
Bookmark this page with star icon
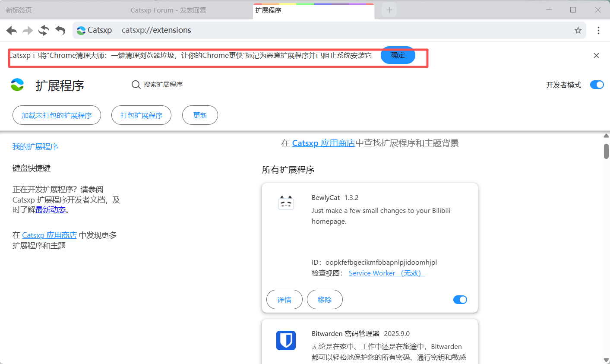click(x=578, y=30)
